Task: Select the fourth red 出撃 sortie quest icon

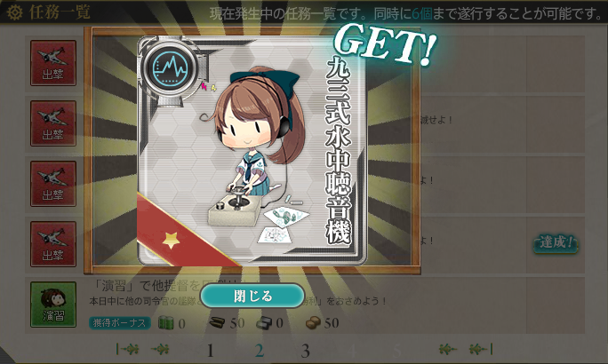Action: click(x=53, y=244)
